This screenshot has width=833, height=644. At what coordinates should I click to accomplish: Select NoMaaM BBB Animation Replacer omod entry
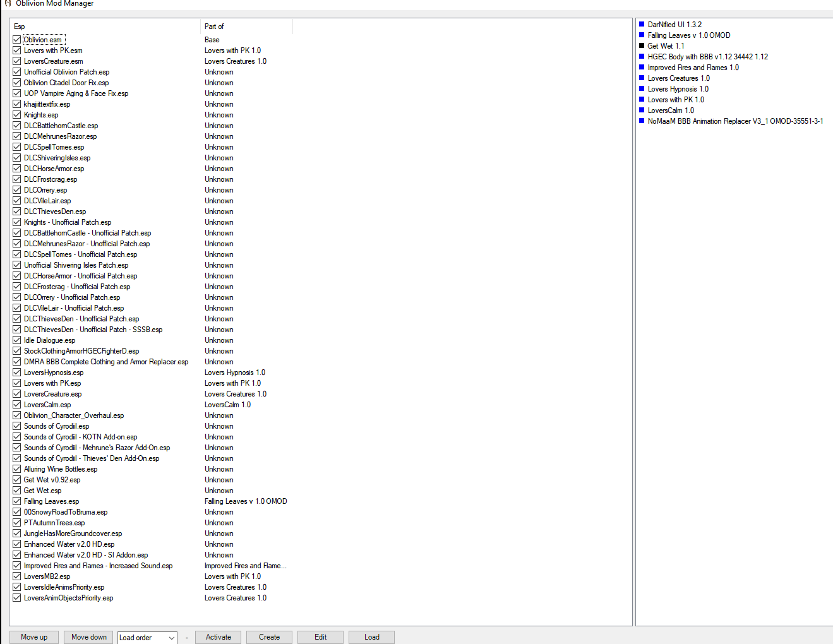pos(735,121)
